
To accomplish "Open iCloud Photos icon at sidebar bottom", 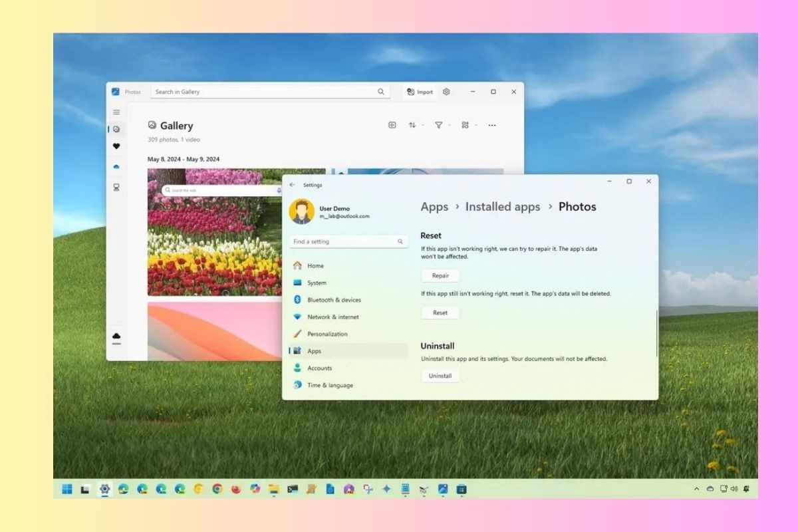I will (116, 336).
